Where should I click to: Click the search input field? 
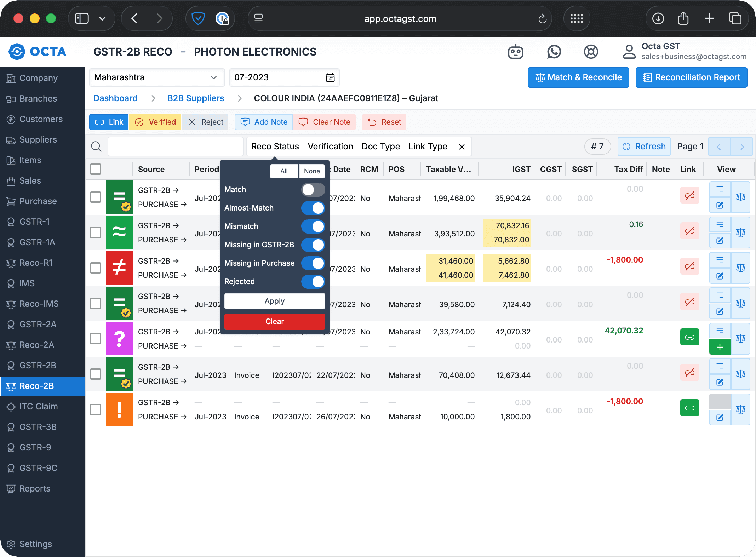point(175,147)
